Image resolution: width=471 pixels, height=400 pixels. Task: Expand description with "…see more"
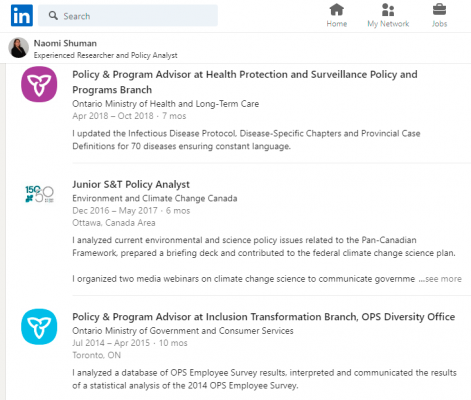(440, 279)
